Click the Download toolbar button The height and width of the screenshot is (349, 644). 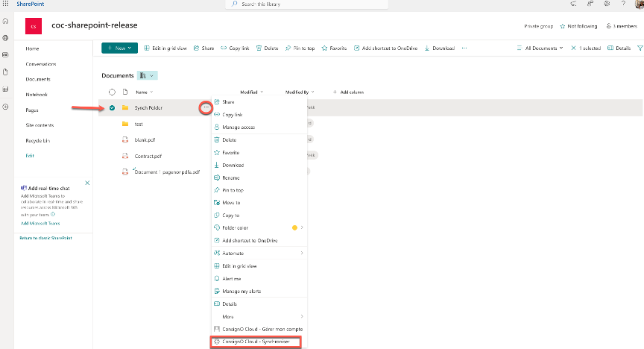coord(439,48)
